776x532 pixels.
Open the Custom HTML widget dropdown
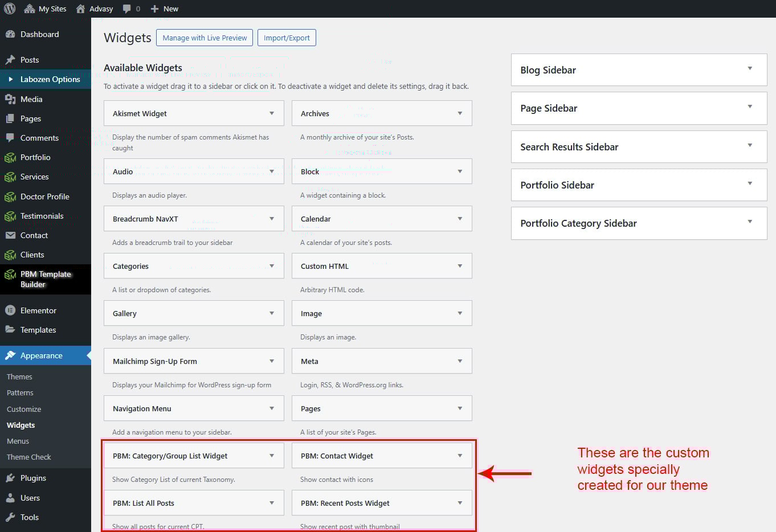click(x=460, y=266)
